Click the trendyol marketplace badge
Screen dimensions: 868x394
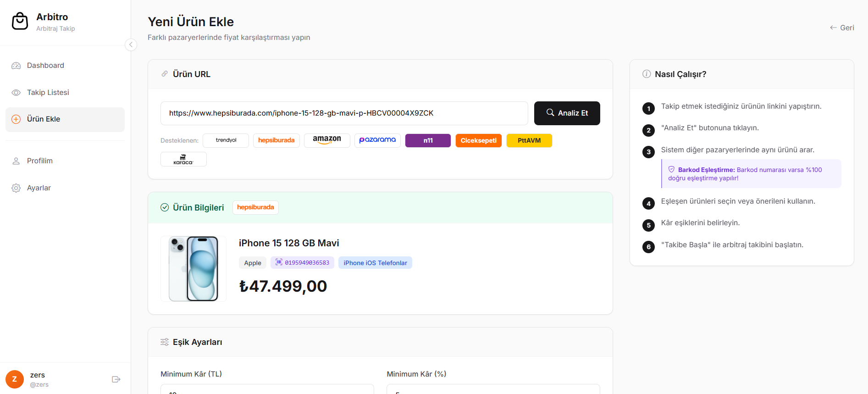[x=226, y=140]
